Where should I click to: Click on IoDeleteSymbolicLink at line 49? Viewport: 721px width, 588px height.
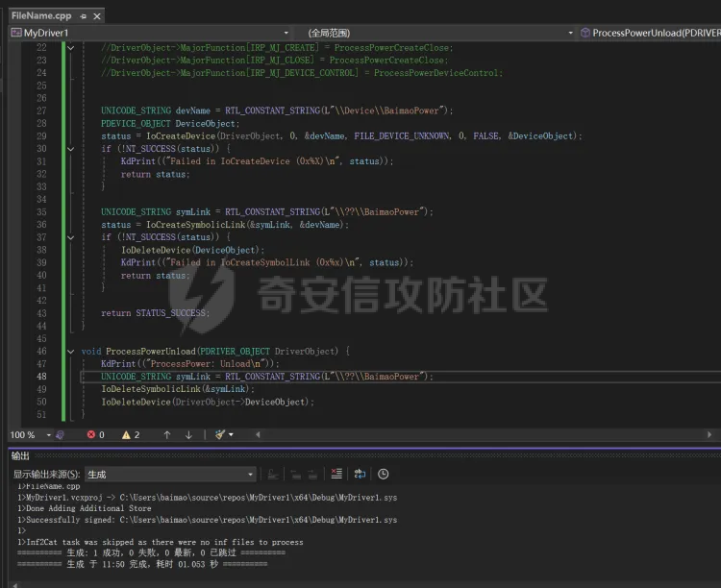151,389
